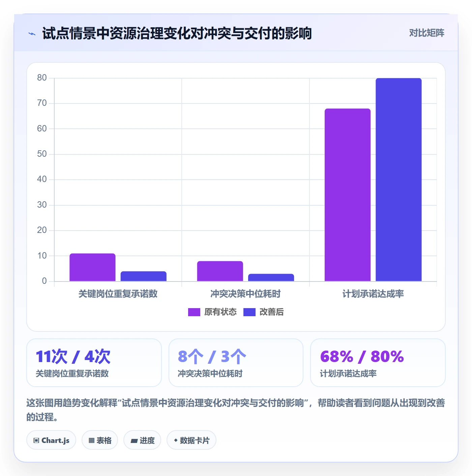The height and width of the screenshot is (476, 472).
Task: Click the 8个 / 3个 value
Action: (212, 357)
